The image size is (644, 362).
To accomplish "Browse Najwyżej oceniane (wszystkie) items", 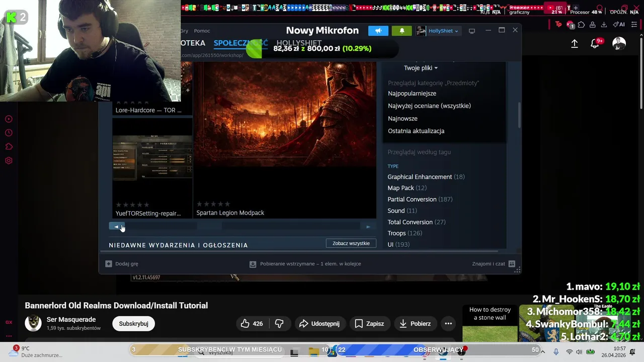I will [429, 106].
